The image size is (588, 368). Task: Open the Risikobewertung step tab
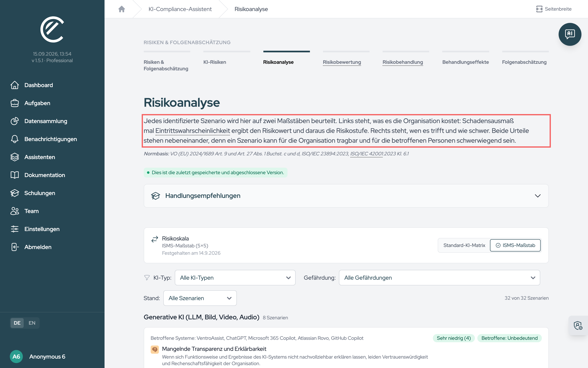coord(342,62)
